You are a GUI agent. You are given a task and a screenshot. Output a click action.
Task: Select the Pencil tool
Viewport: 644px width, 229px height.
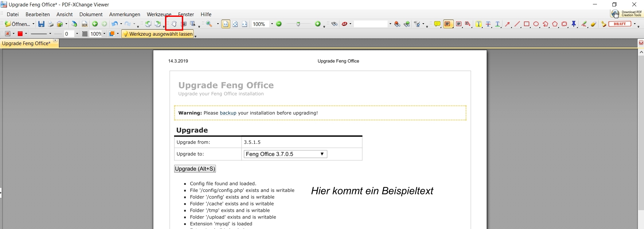coord(584,24)
